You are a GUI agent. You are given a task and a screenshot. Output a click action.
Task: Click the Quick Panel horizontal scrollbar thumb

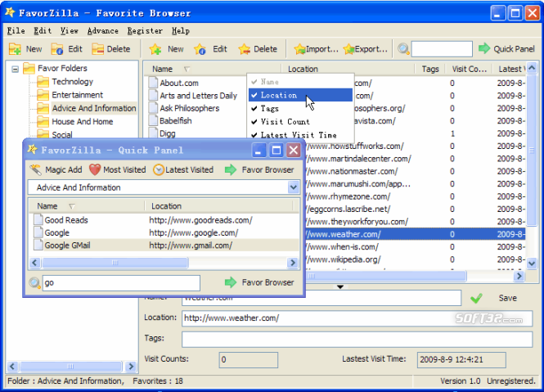click(115, 263)
